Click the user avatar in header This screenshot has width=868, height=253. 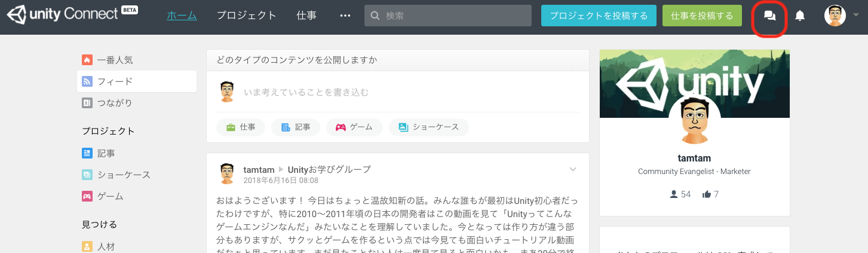[x=835, y=16]
